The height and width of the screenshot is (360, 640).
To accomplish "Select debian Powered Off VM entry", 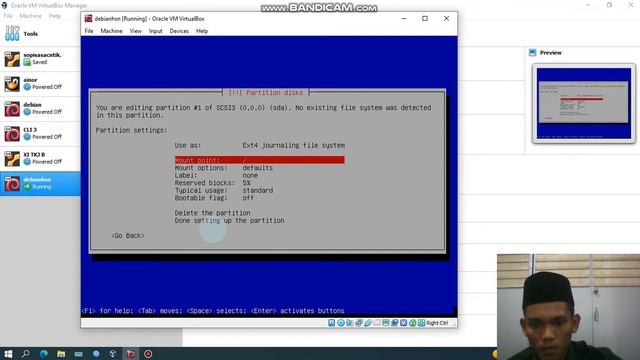I will [x=40, y=109].
